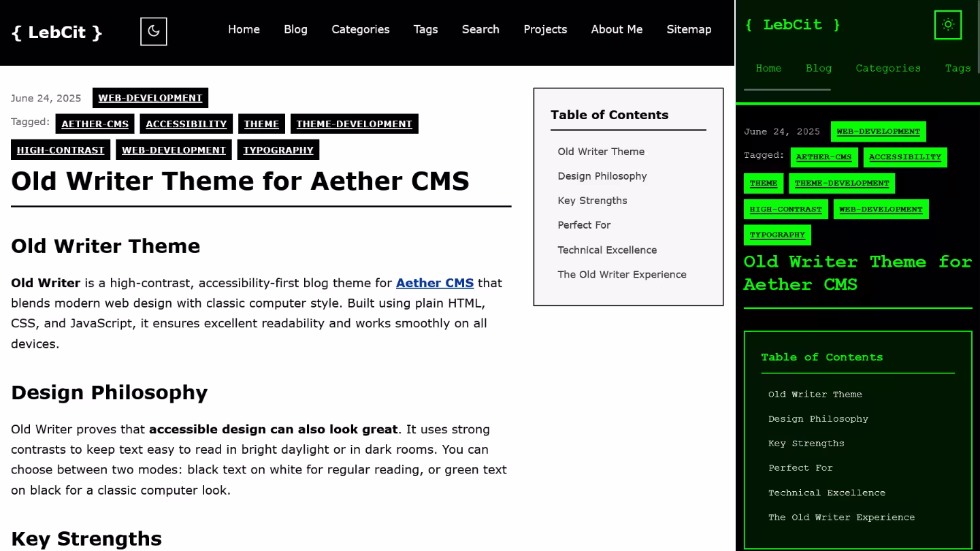This screenshot has height=551, width=980.
Task: Select the black ACCESSIBILITY tag
Action: (x=186, y=124)
